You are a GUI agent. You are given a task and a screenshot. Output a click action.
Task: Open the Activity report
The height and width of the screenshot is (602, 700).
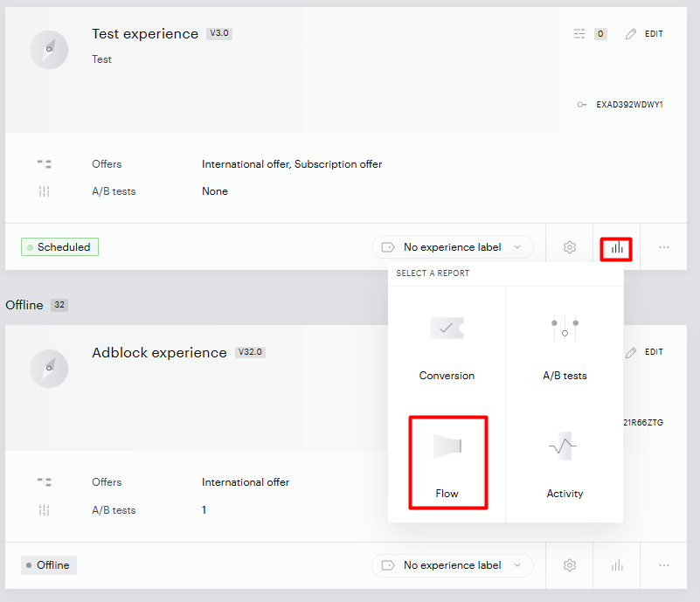coord(565,464)
